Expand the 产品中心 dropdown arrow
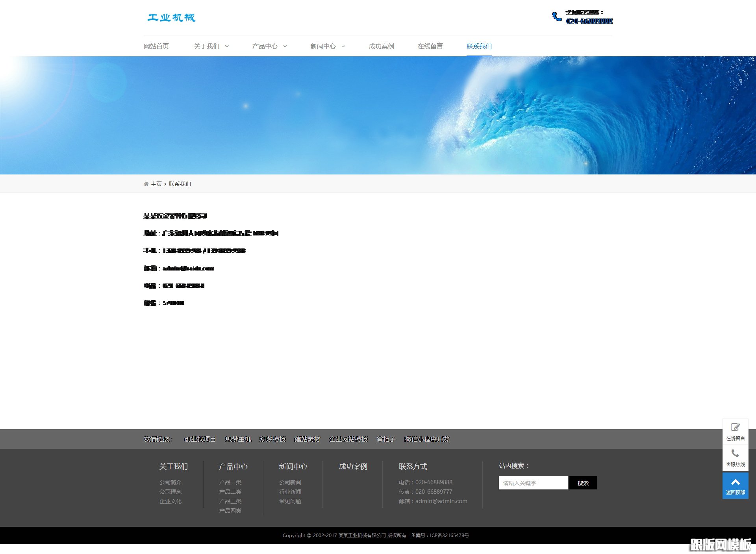This screenshot has width=756, height=554. 285,46
